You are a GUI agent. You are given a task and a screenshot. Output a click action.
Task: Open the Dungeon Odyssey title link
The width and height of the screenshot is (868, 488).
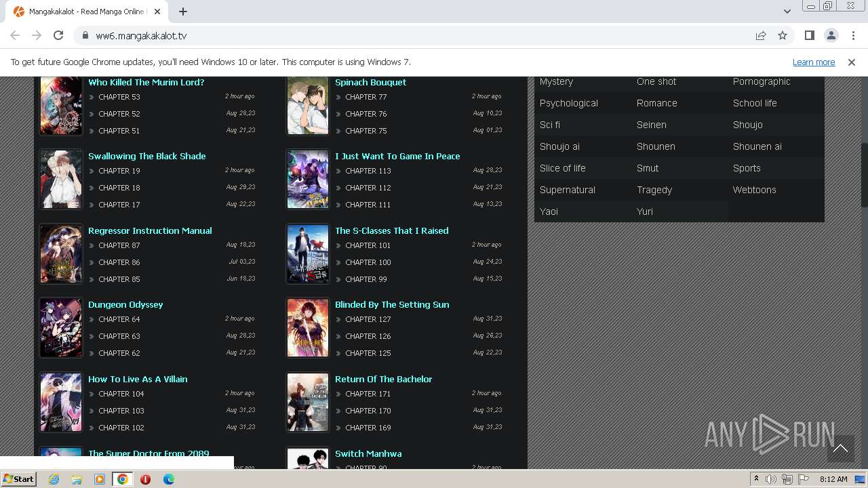125,304
